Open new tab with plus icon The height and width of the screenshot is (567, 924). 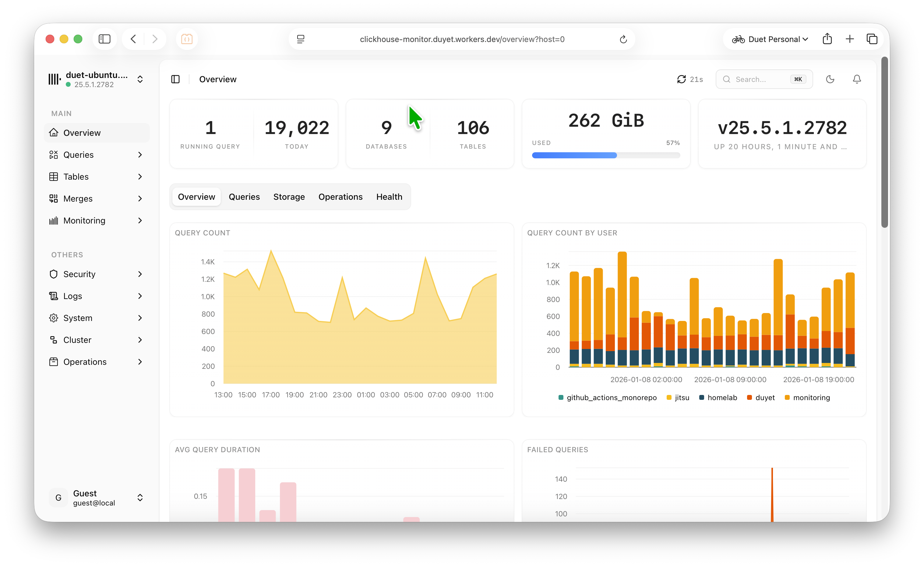tap(849, 39)
